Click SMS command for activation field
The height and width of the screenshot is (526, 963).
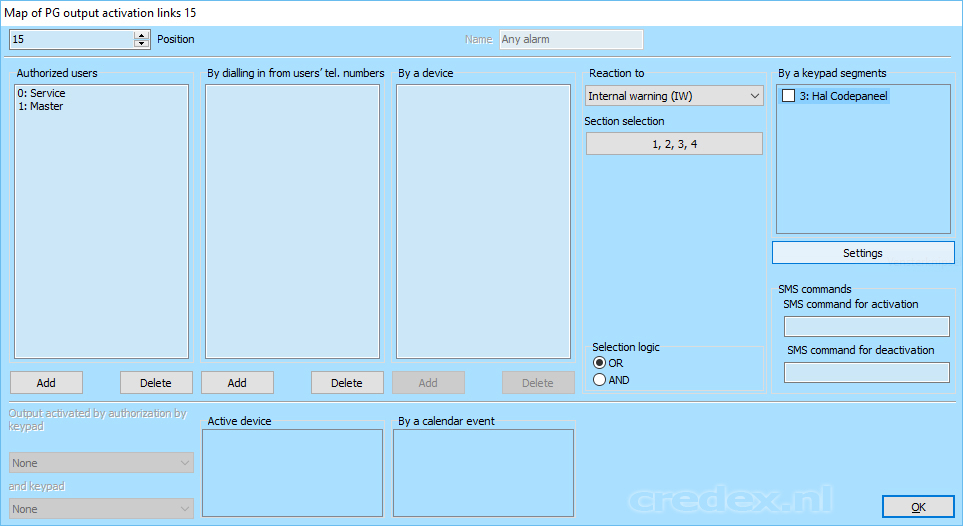pyautogui.click(x=867, y=326)
